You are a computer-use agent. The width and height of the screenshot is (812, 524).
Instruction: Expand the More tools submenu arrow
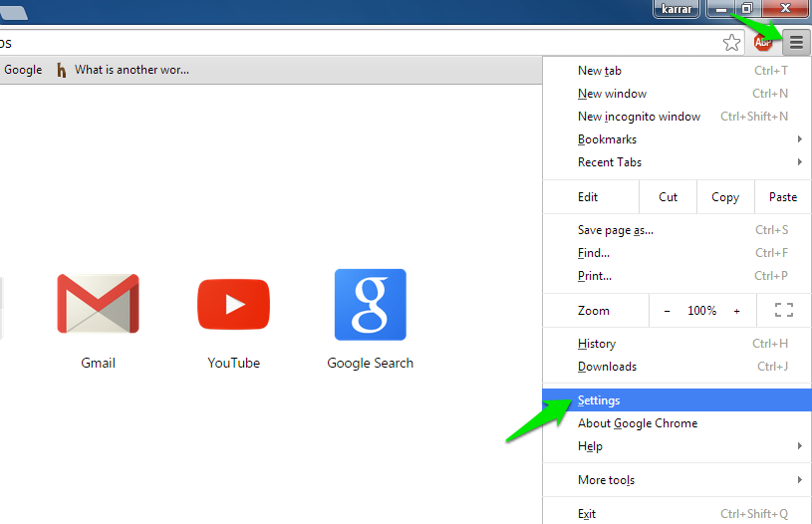(800, 480)
